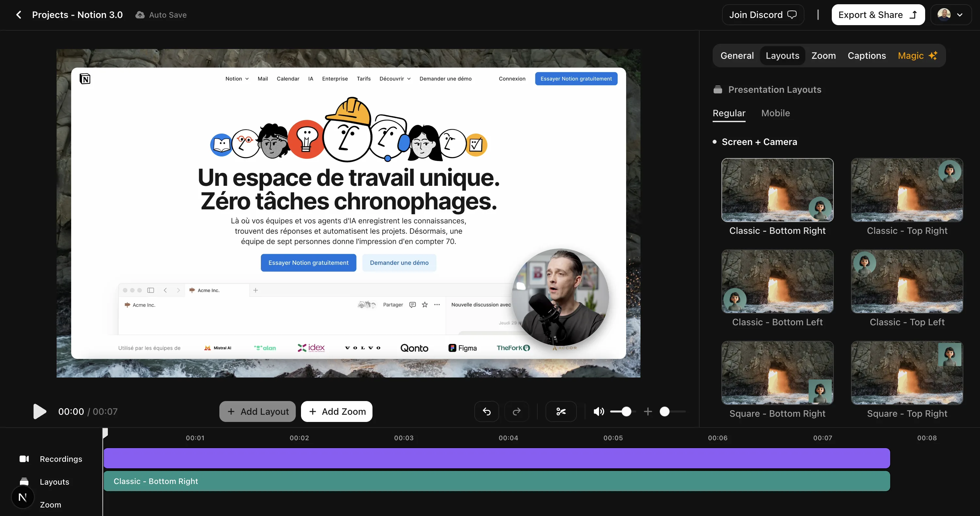Switch to Mobile presentation layouts
The width and height of the screenshot is (980, 516).
775,113
